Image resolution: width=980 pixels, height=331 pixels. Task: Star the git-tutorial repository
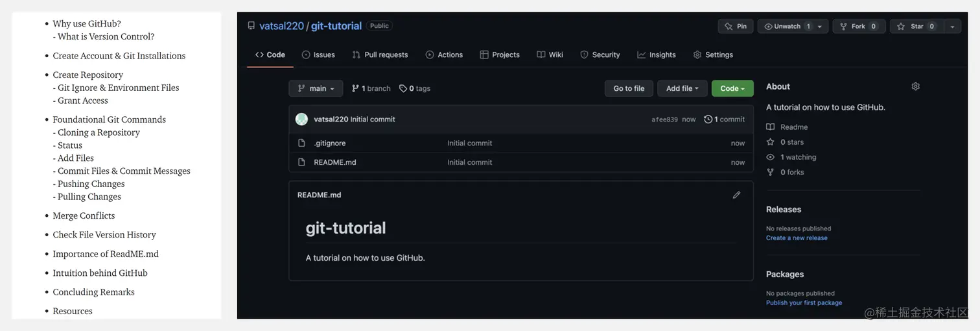[916, 26]
